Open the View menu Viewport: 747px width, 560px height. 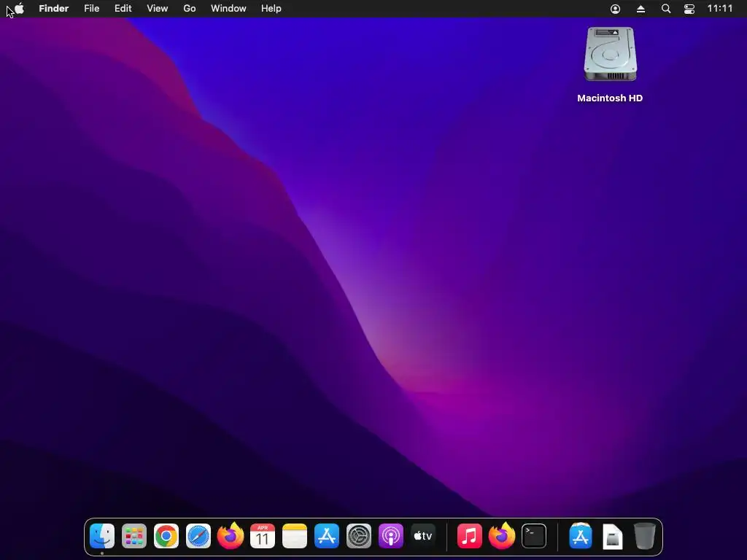158,9
